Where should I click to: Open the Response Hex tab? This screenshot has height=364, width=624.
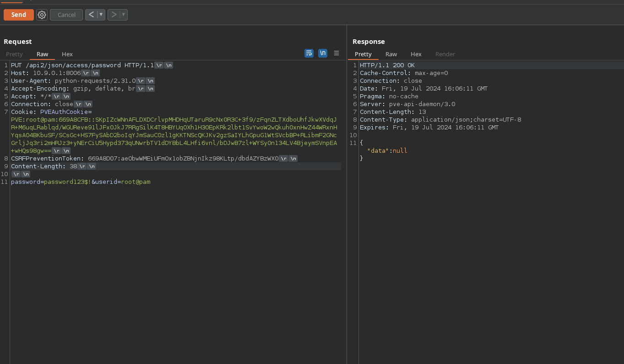pyautogui.click(x=416, y=54)
